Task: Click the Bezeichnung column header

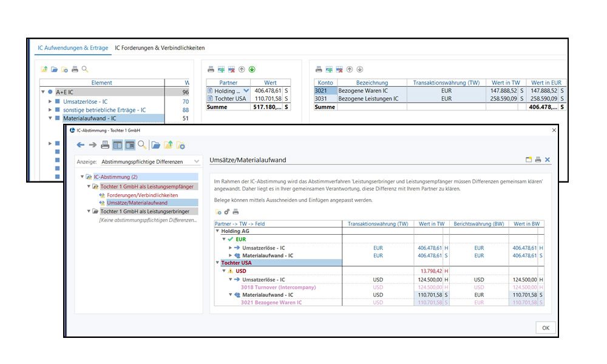Action: pos(372,83)
